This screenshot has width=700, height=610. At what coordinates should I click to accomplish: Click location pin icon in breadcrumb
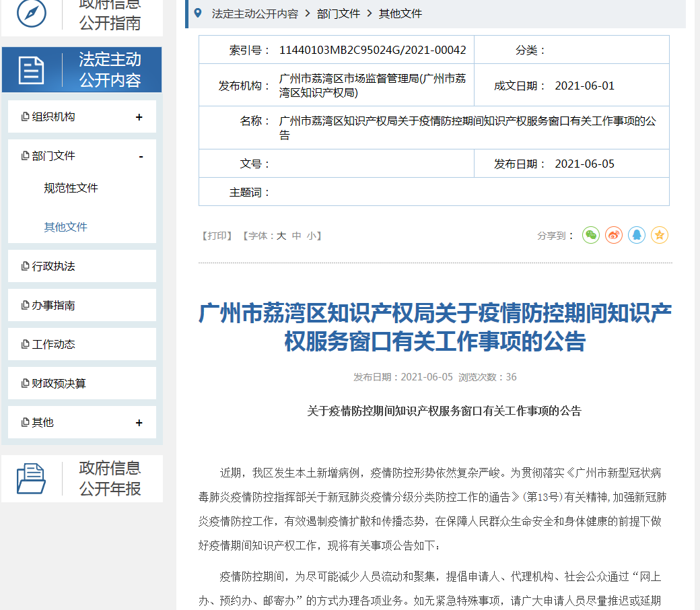198,13
